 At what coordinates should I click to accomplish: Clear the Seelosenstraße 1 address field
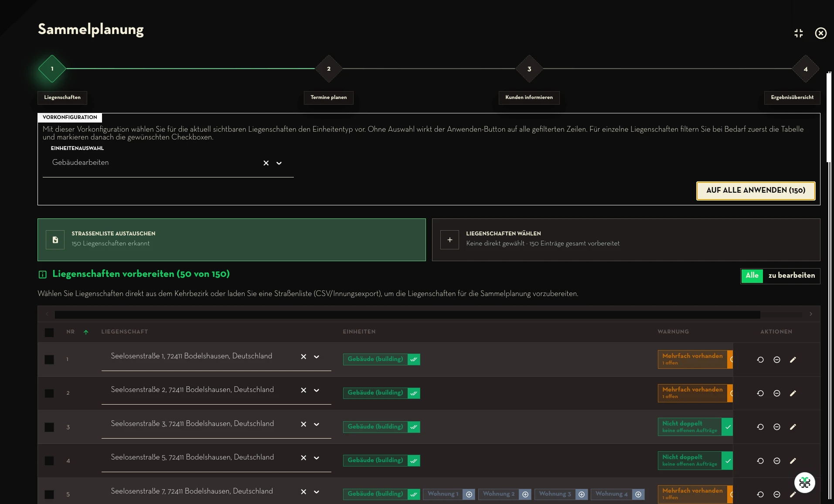(303, 357)
